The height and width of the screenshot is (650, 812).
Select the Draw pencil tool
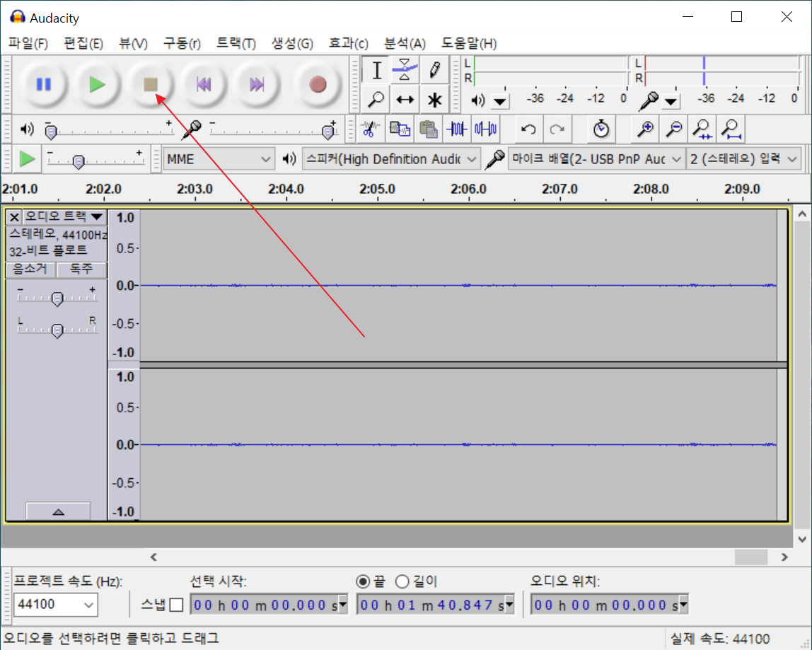[434, 71]
